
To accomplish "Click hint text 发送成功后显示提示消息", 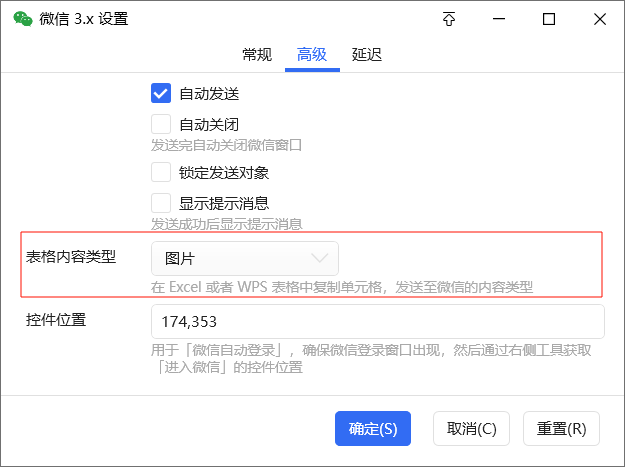I will 227,224.
